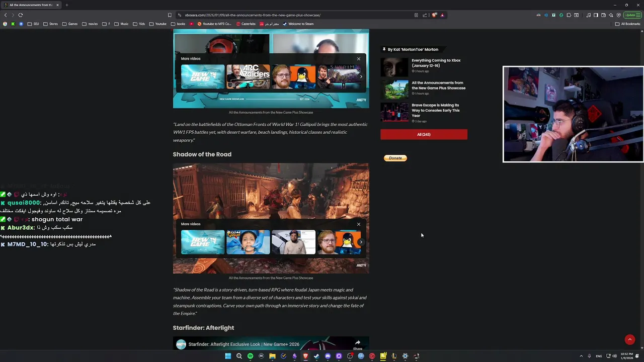Click the red All (245) button

pyautogui.click(x=424, y=134)
